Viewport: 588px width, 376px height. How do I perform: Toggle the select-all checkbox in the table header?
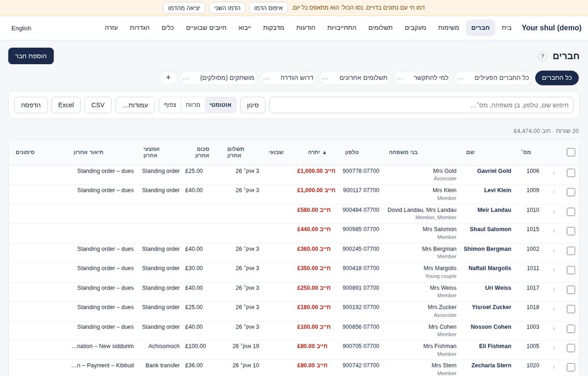click(x=571, y=152)
